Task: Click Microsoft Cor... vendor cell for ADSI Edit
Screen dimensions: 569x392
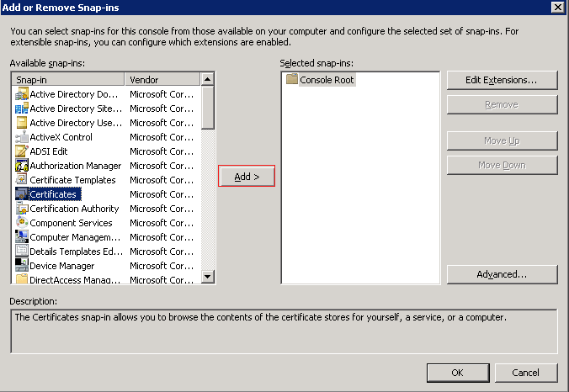Action: click(x=162, y=151)
